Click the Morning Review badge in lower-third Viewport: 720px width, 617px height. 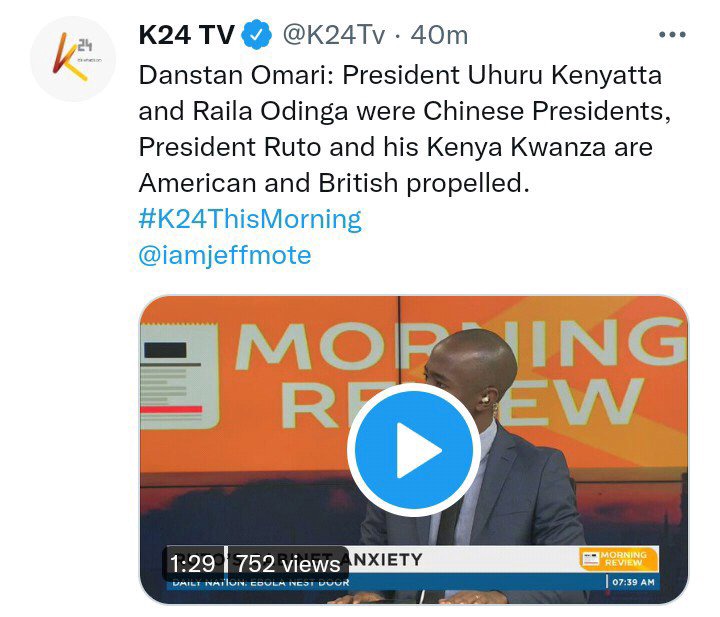pyautogui.click(x=619, y=559)
